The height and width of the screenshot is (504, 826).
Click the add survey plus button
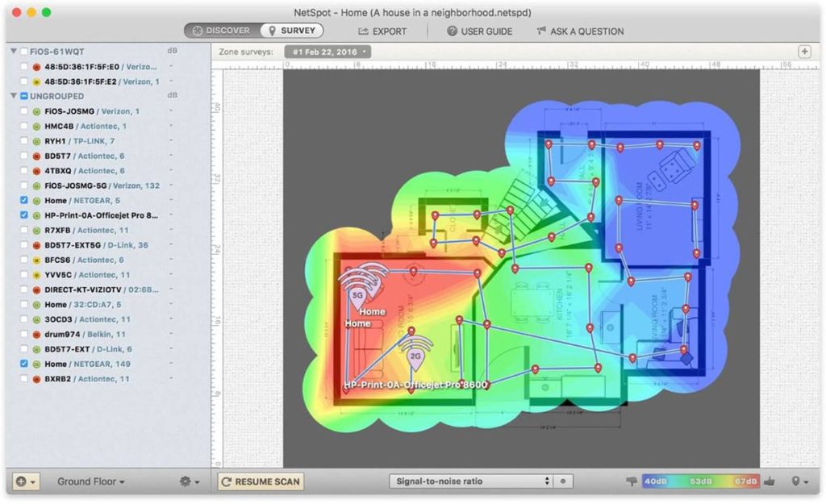point(803,51)
